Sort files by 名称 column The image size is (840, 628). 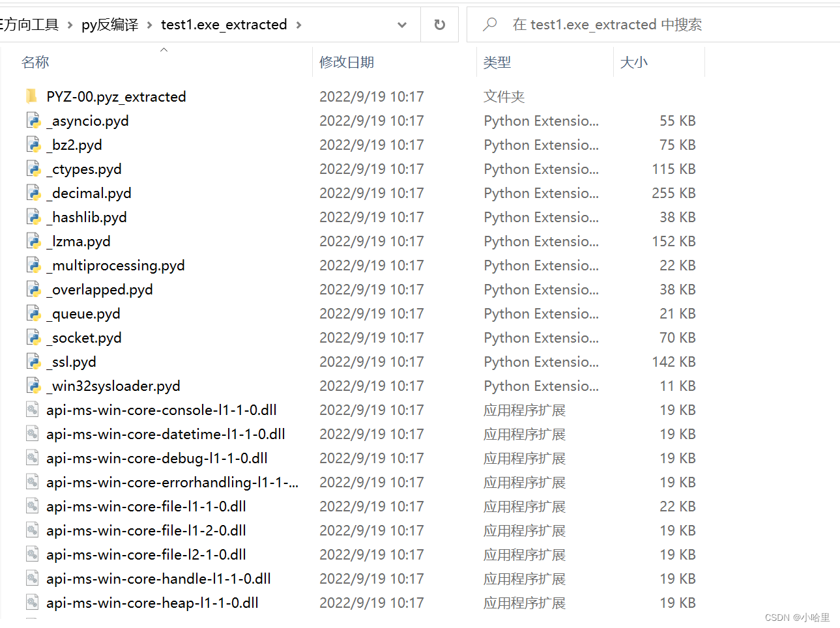[x=35, y=62]
